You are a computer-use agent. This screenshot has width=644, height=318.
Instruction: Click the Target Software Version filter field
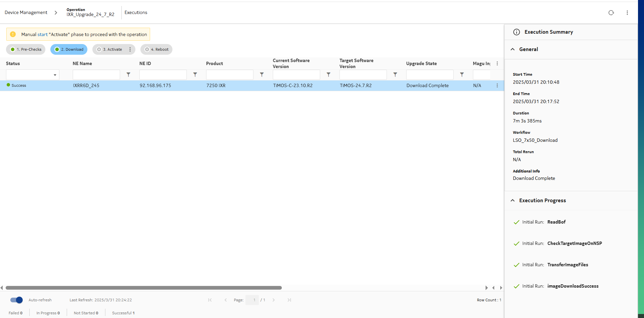(x=363, y=75)
